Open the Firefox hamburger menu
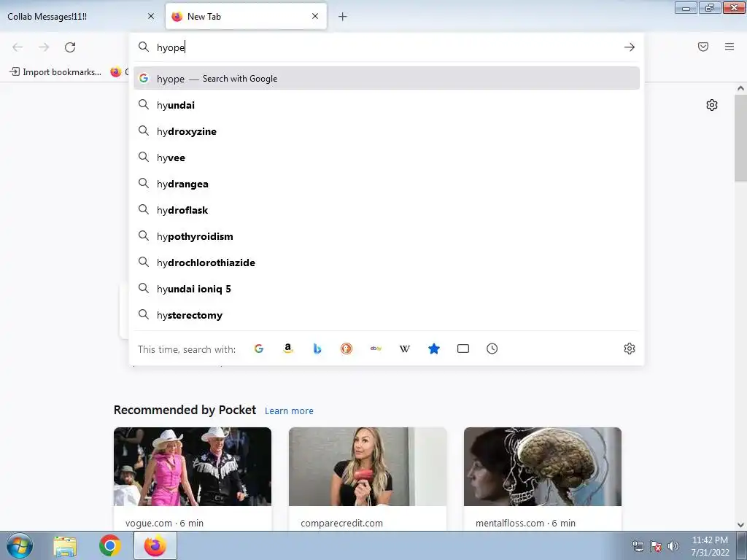 (729, 47)
